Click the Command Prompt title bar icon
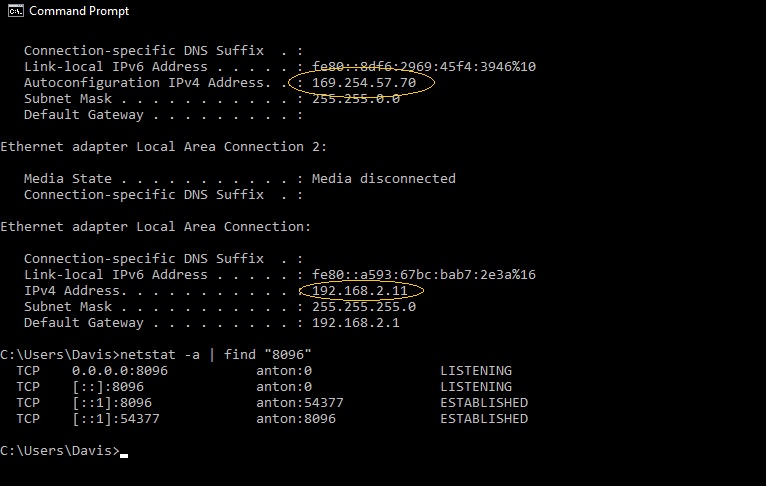The height and width of the screenshot is (486, 766). [16, 11]
